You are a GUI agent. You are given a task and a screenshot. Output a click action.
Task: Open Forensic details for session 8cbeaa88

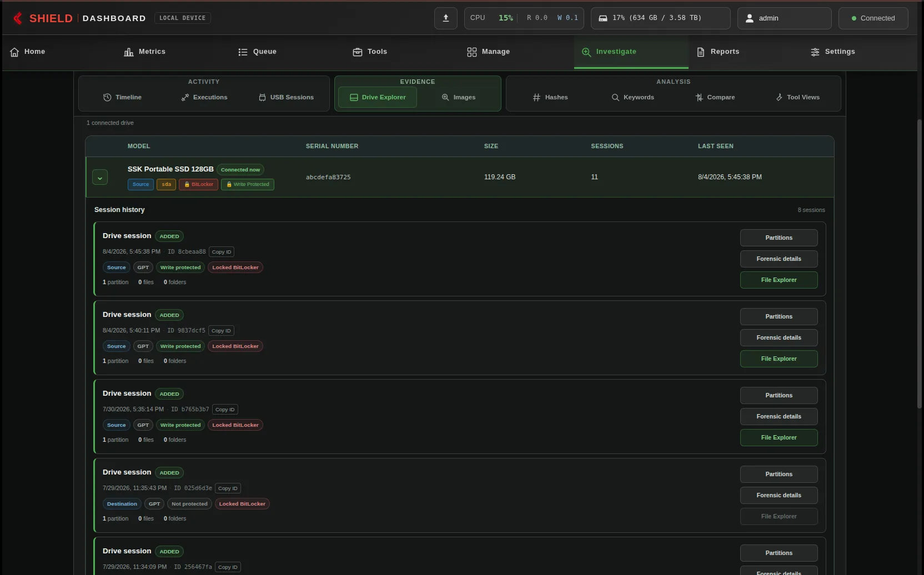779,259
